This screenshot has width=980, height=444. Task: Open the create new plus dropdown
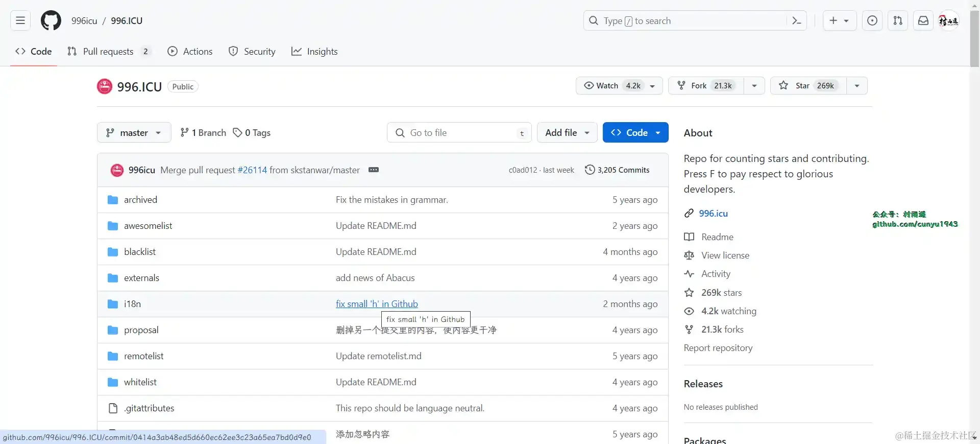point(840,20)
